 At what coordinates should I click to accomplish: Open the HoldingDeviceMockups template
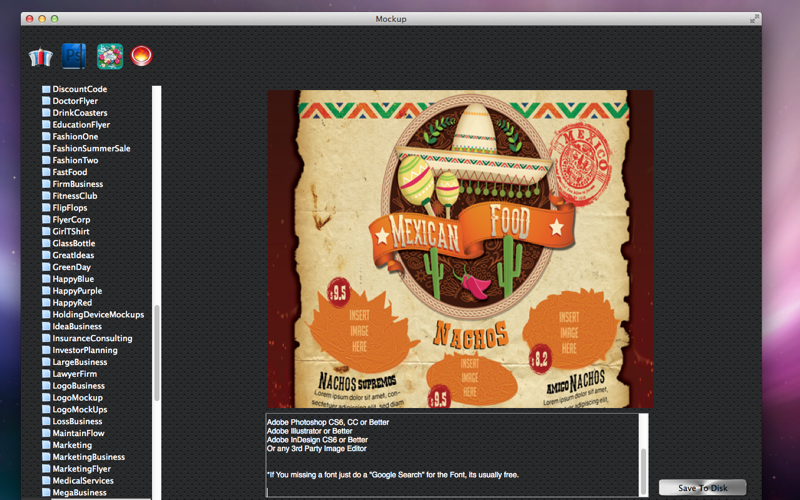click(98, 315)
